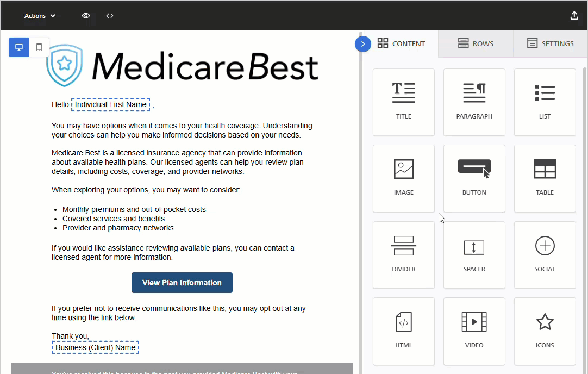Collapse the content panel with the blue chevron
588x374 pixels.
click(x=363, y=44)
